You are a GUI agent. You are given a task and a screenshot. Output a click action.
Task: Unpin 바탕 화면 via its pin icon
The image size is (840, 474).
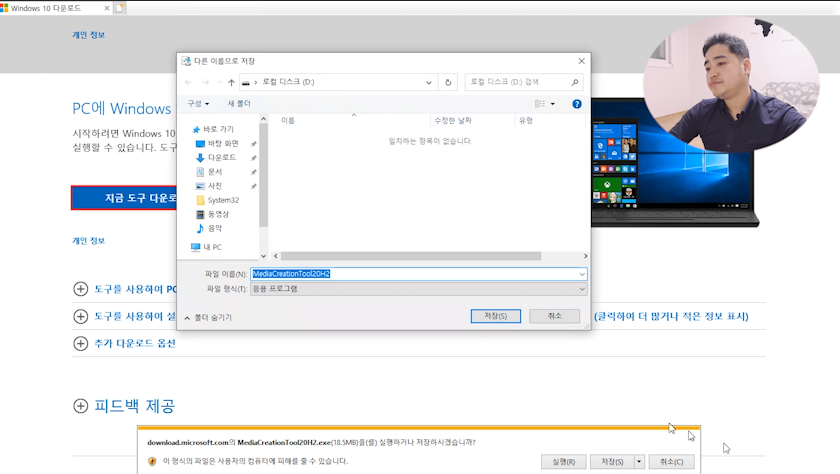253,144
